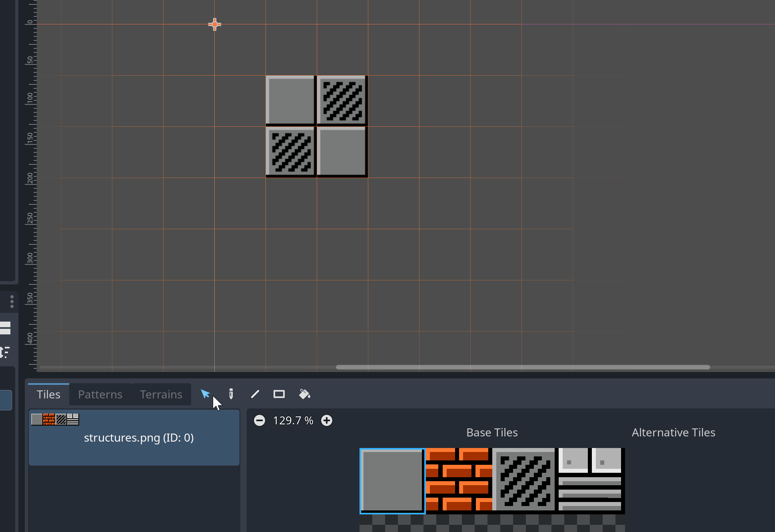The width and height of the screenshot is (775, 532).
Task: Zoom out using the minus button
Action: pos(260,420)
